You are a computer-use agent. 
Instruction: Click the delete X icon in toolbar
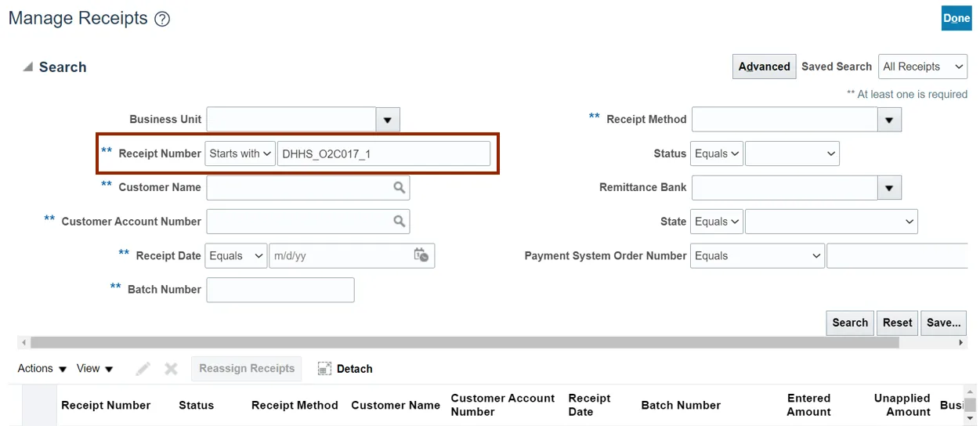coord(171,369)
